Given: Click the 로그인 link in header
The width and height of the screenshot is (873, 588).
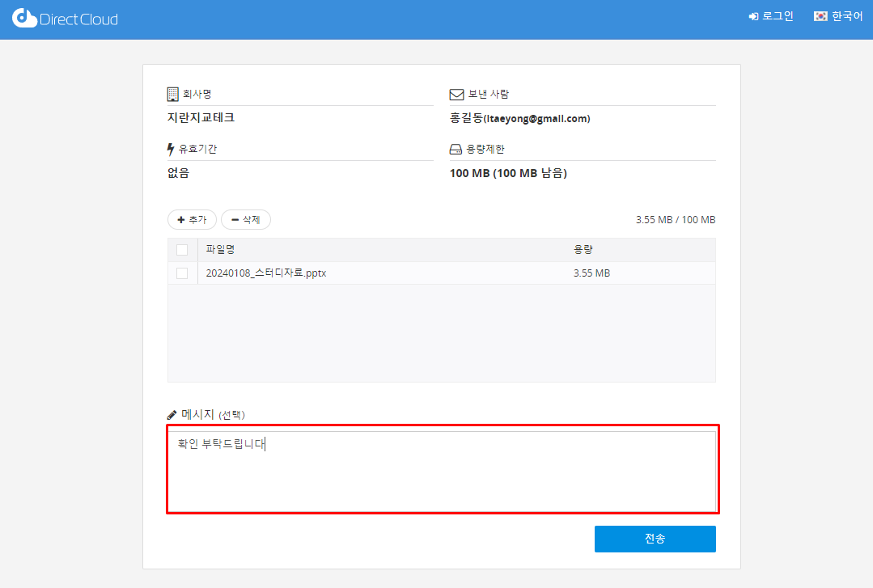Looking at the screenshot, I should (777, 16).
